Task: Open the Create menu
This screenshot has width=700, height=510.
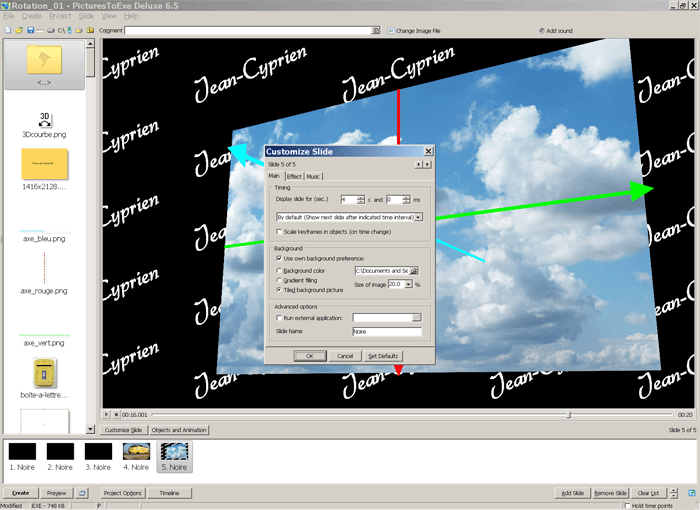Action: (32, 16)
